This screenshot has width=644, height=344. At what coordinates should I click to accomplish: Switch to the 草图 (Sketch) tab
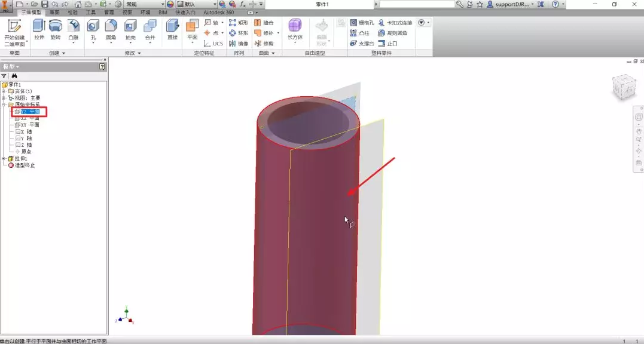pos(54,13)
